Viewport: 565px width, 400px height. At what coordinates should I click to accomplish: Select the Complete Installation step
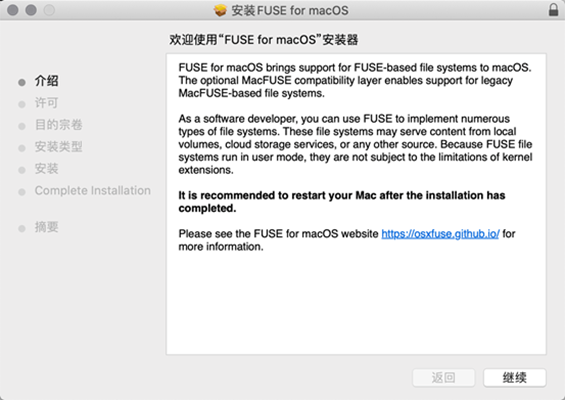(93, 190)
